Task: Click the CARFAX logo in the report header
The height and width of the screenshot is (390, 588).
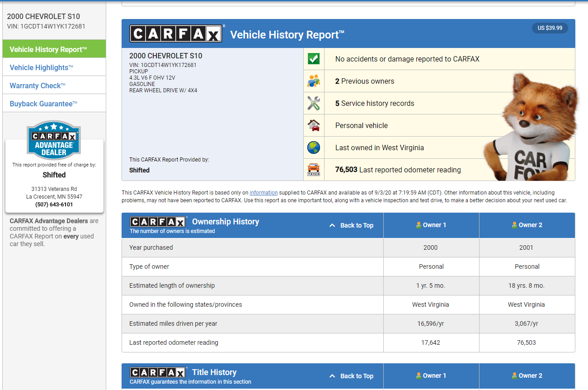Action: (176, 33)
